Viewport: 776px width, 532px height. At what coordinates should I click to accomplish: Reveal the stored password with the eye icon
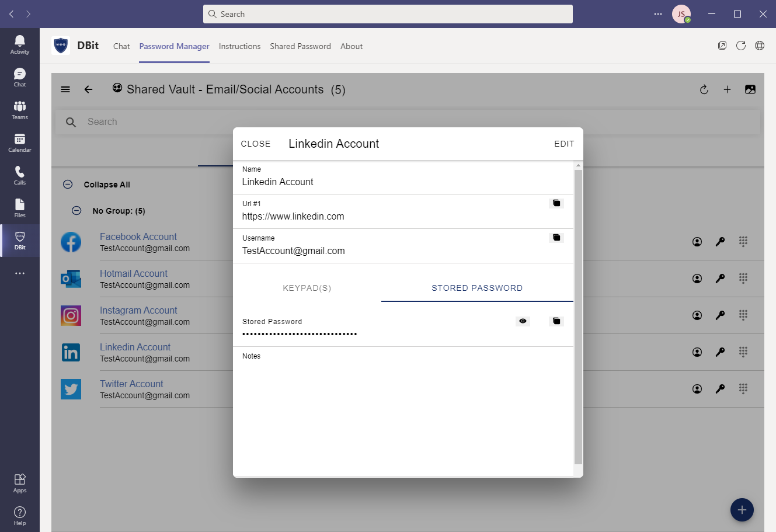(523, 321)
